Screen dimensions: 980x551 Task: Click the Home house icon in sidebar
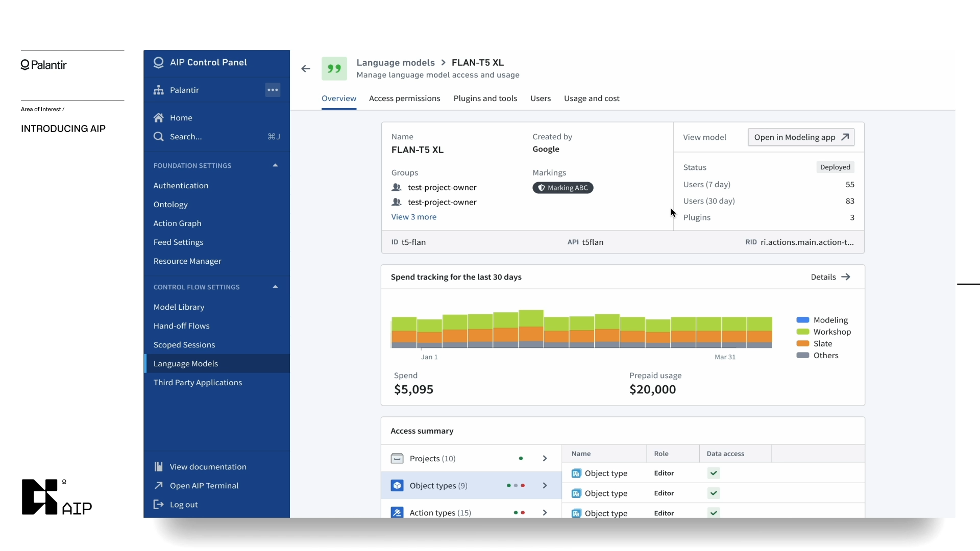159,118
